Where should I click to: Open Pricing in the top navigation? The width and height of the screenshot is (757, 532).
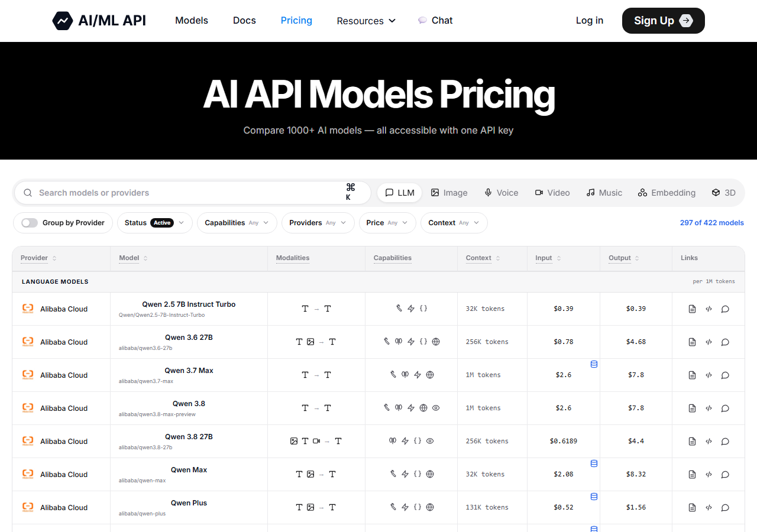tap(296, 20)
